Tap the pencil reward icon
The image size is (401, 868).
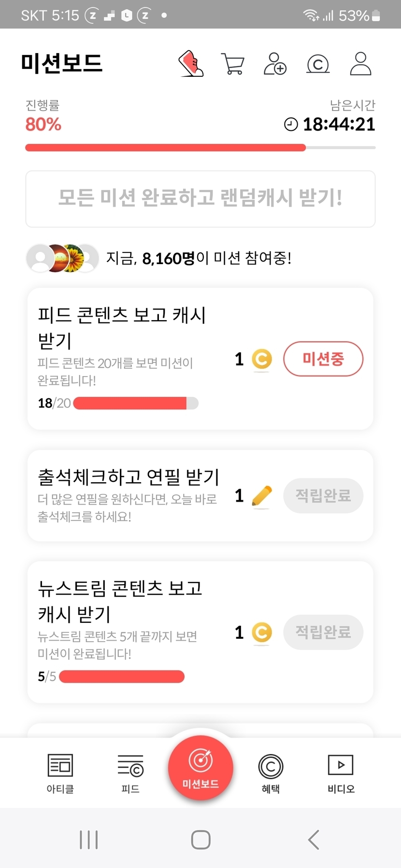coord(262,496)
